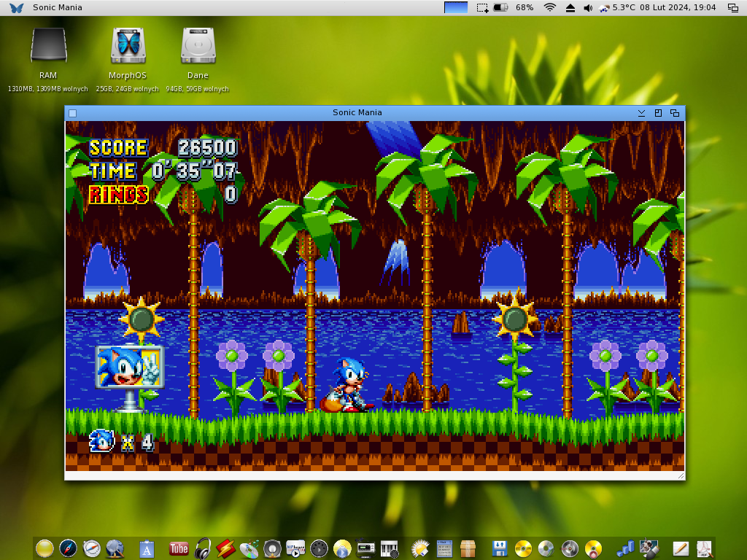Click the Sonic checkpoint signpost in game
This screenshot has height=560, width=747.
(x=130, y=377)
